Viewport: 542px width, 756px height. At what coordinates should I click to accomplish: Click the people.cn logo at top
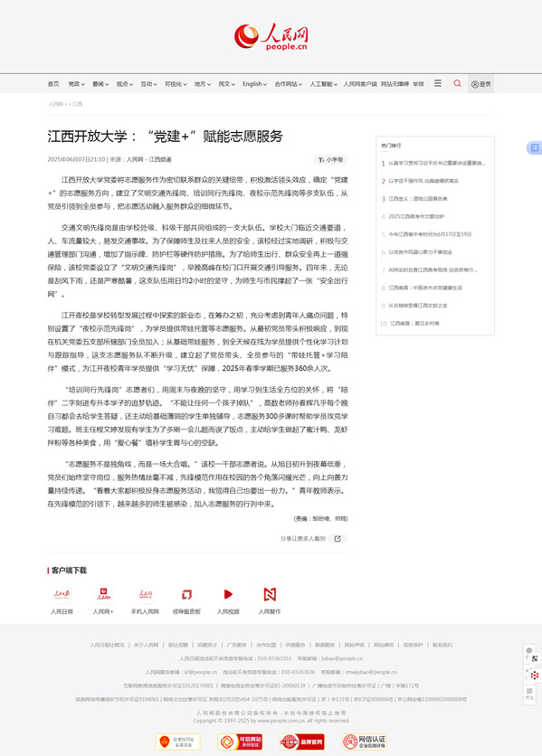[x=271, y=37]
